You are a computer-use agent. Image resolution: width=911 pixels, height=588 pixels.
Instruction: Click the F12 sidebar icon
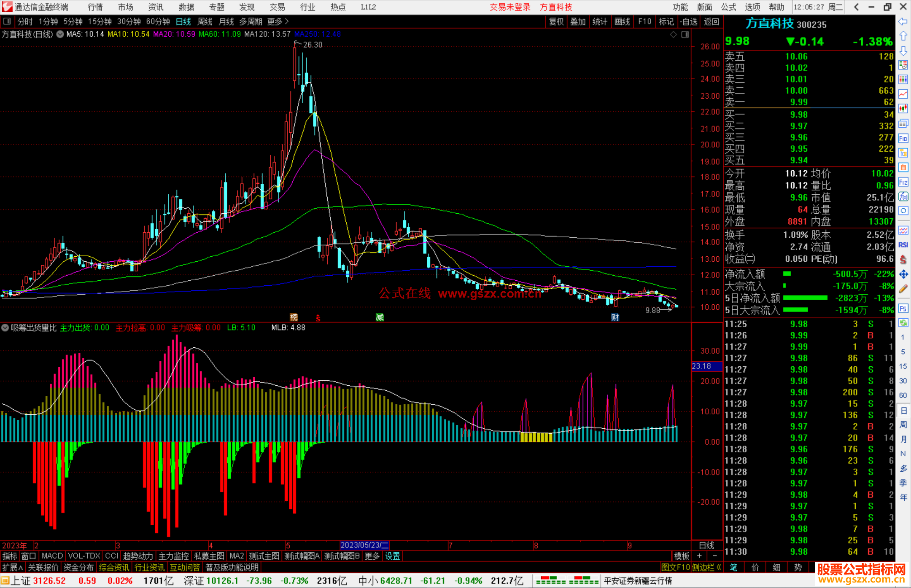point(903,182)
